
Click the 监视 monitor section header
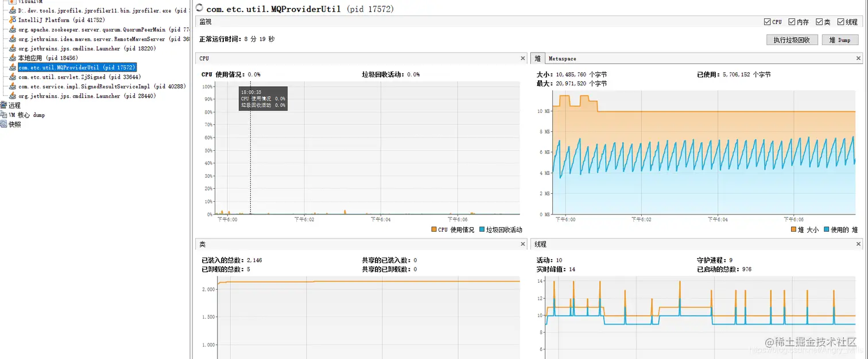pyautogui.click(x=206, y=22)
